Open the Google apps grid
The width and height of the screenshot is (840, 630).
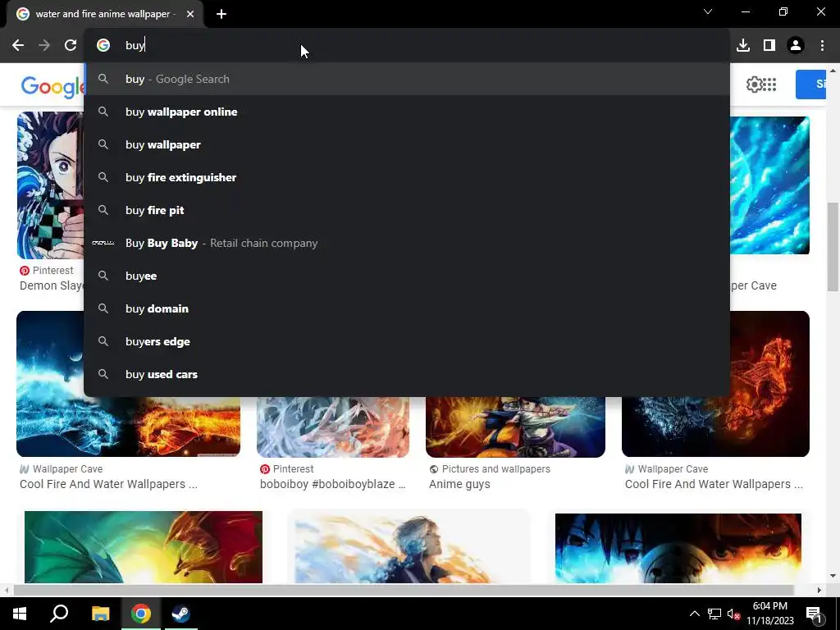(x=769, y=84)
